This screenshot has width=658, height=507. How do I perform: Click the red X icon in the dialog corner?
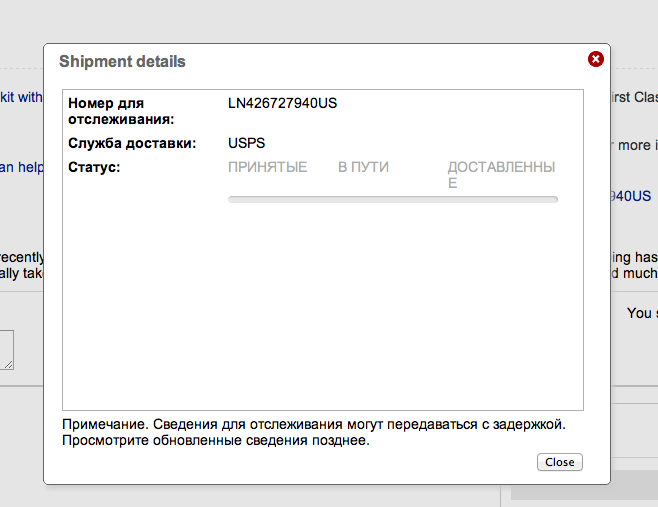pyautogui.click(x=596, y=60)
